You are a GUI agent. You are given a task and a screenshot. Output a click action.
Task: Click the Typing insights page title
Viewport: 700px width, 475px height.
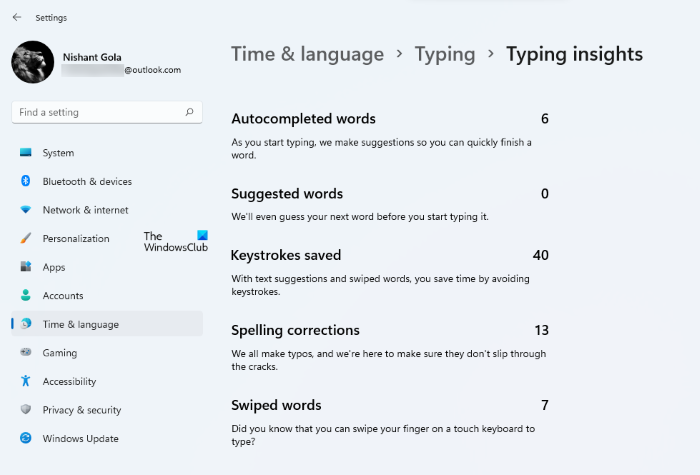[574, 55]
